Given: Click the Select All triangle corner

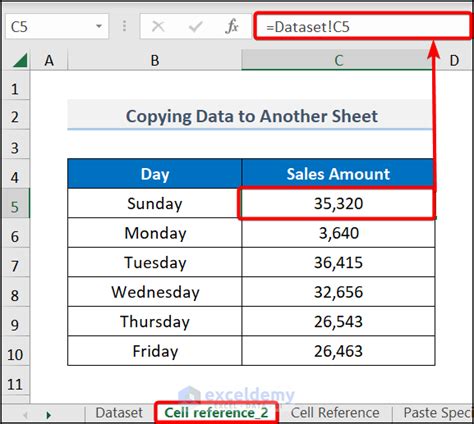Looking at the screenshot, I should click(20, 61).
